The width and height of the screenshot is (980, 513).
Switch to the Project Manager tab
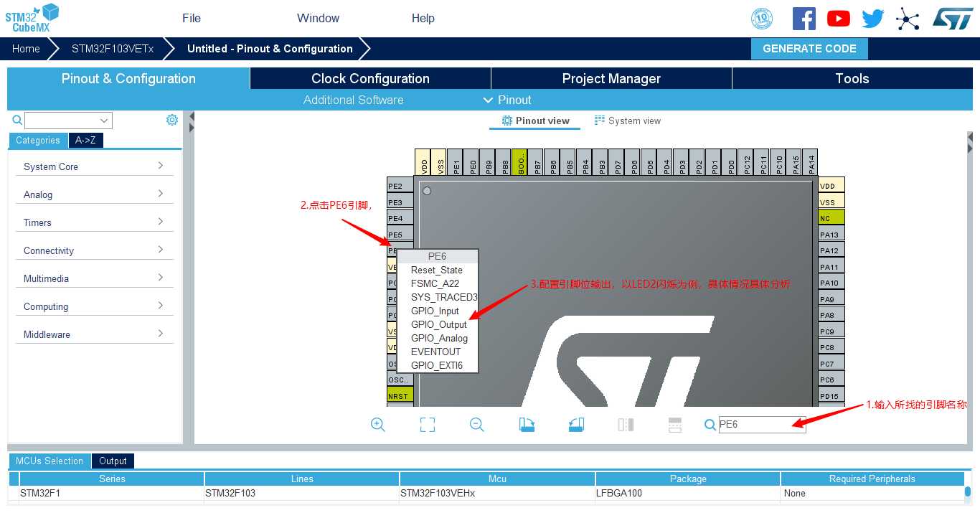coord(611,79)
